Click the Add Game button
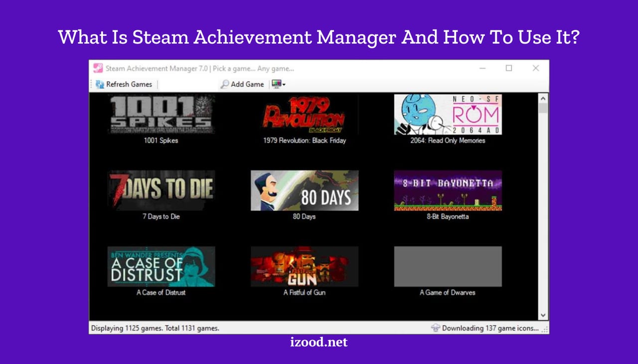The image size is (638, 364). [242, 84]
